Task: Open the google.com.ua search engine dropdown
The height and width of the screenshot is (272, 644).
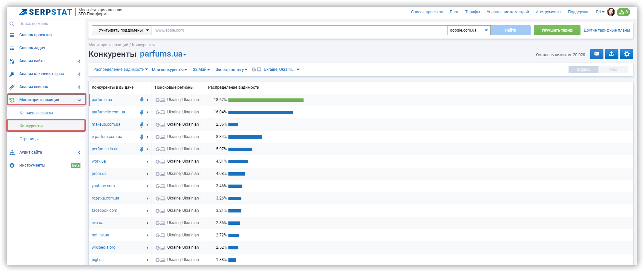Action: click(469, 30)
